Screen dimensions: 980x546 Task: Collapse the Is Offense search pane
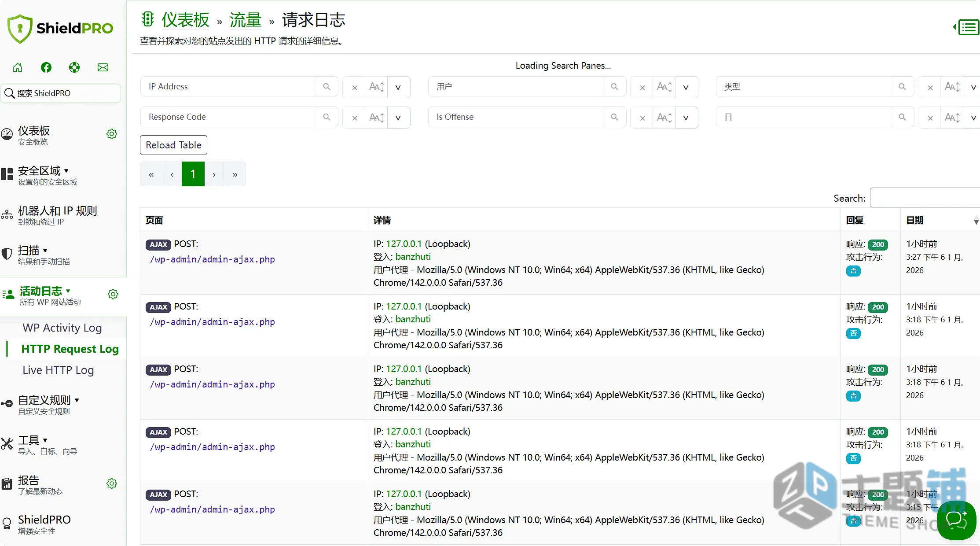point(686,118)
